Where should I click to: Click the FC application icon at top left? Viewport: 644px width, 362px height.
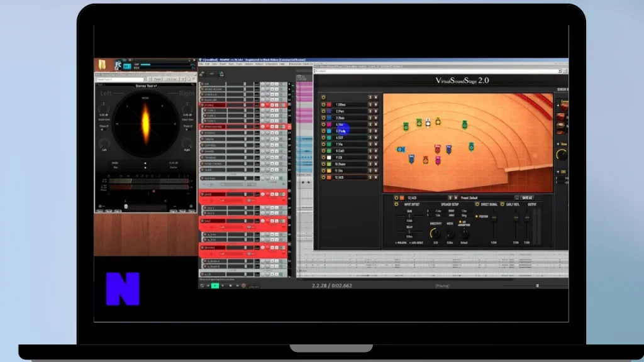coord(118,65)
